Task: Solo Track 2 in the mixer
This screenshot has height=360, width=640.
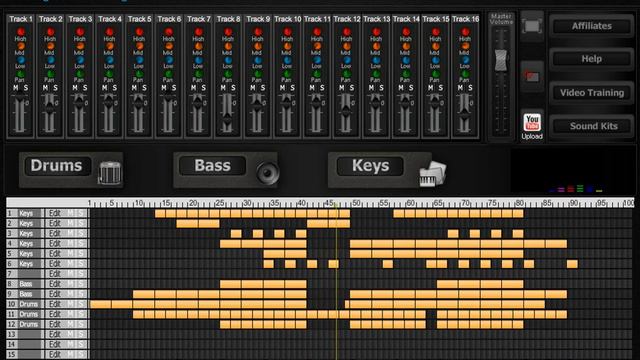Action: (56, 88)
